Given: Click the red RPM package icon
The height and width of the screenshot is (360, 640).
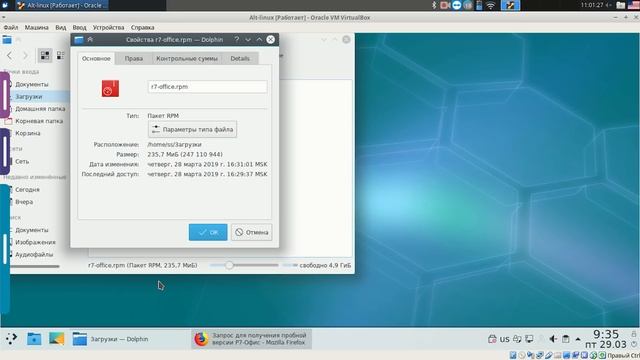Looking at the screenshot, I should [110, 88].
